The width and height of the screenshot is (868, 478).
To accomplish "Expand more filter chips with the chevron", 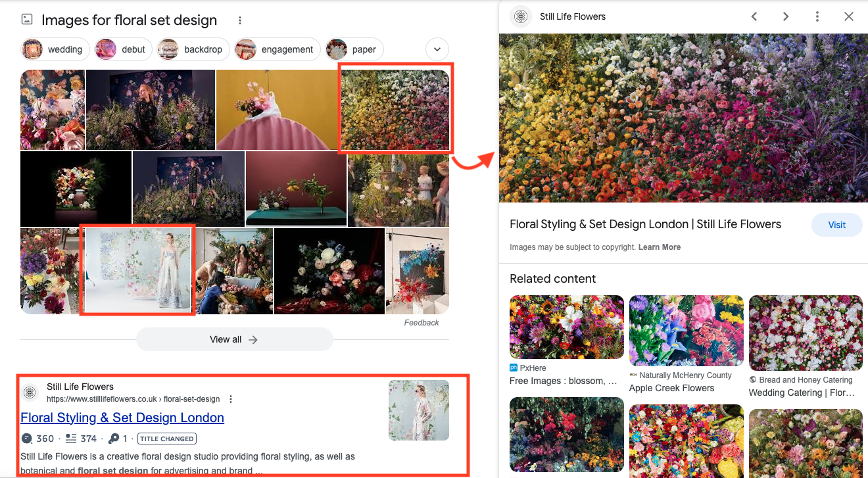I will click(x=437, y=49).
